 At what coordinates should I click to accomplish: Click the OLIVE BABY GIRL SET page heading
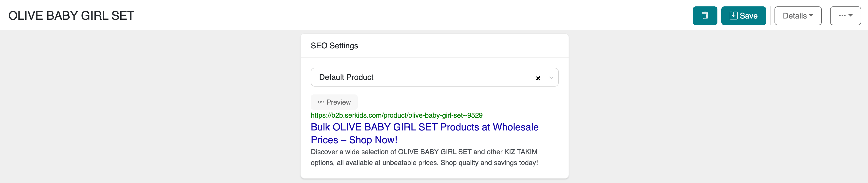71,16
